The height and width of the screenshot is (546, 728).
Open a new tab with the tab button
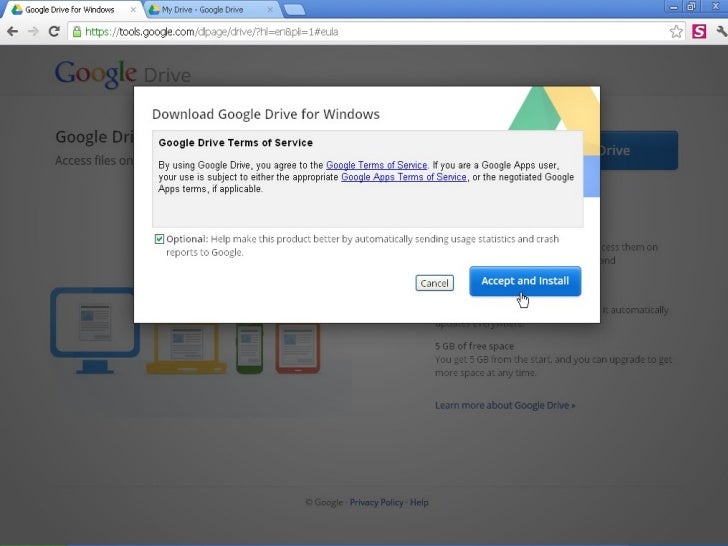294,9
